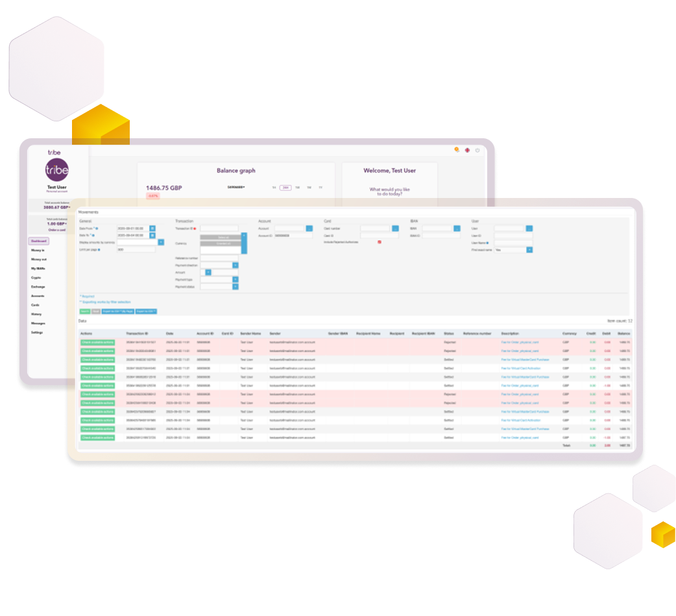
Task: Toggle Select all in the Currency list
Action: click(221, 238)
